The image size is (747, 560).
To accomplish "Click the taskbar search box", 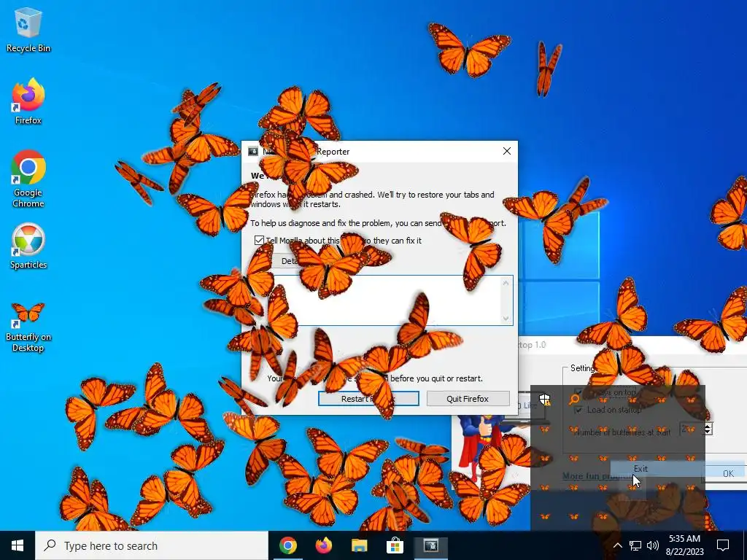I will click(x=152, y=545).
